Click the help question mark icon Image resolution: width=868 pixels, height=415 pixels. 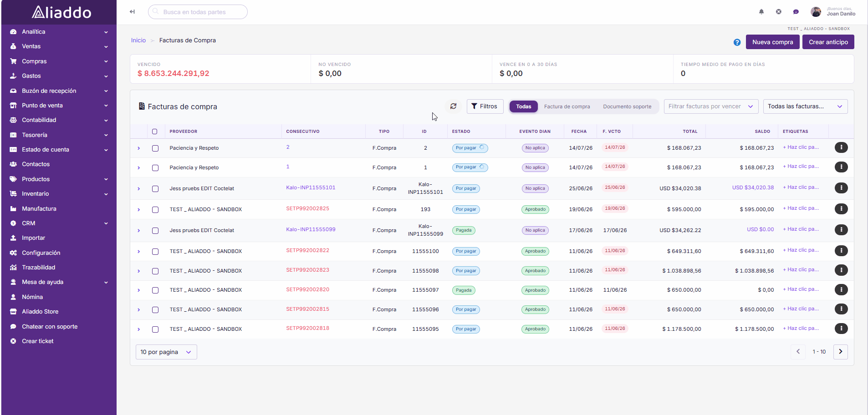pos(737,42)
